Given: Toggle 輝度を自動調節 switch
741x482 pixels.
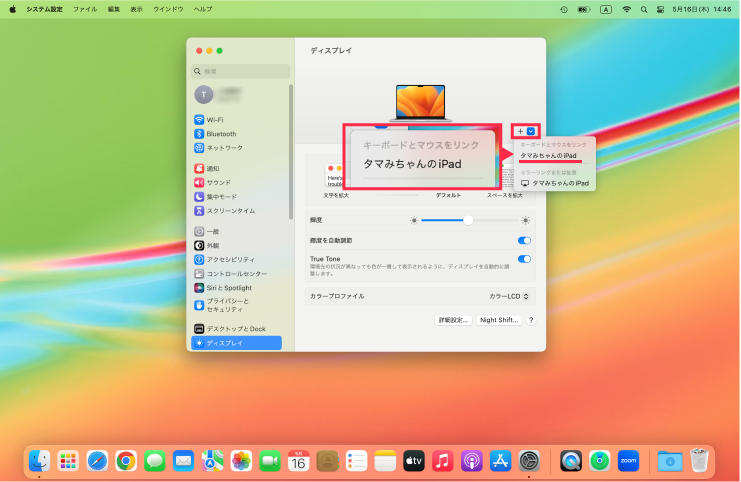Looking at the screenshot, I should (524, 241).
